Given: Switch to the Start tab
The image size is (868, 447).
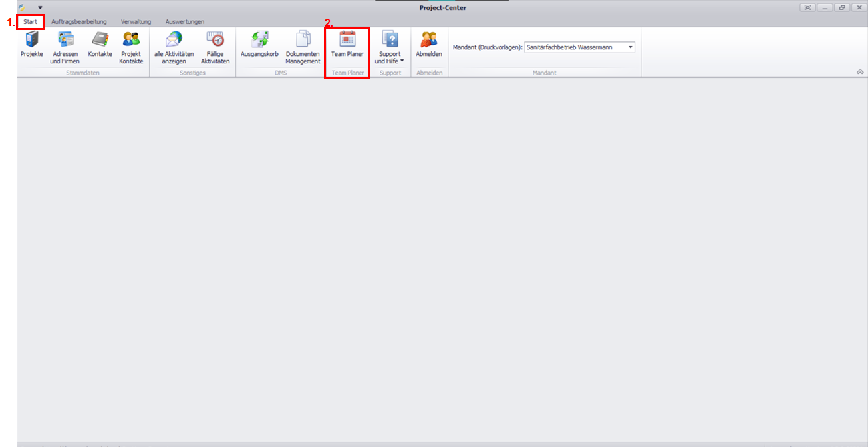Looking at the screenshot, I should pos(30,22).
